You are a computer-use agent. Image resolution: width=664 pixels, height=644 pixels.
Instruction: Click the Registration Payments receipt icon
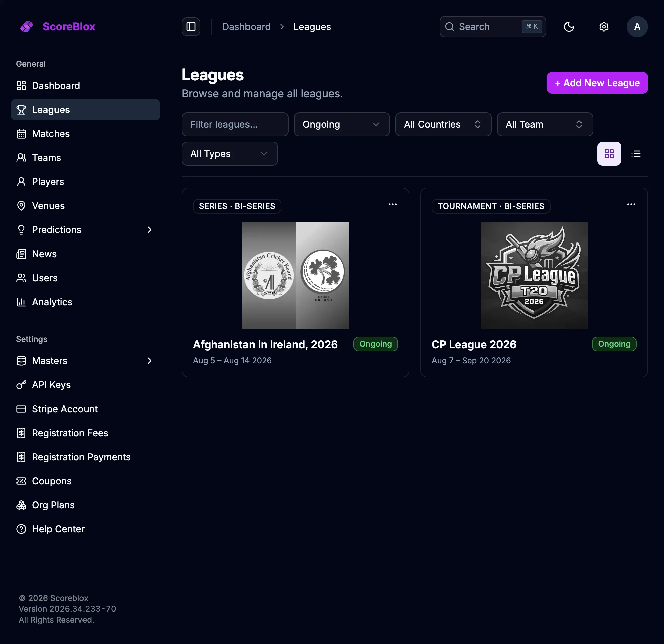(x=21, y=457)
